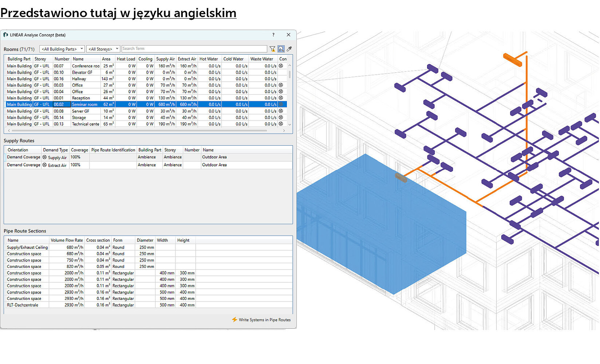The image size is (600, 364).
Task: Open the All Building Parts dropdown
Action: [x=62, y=49]
